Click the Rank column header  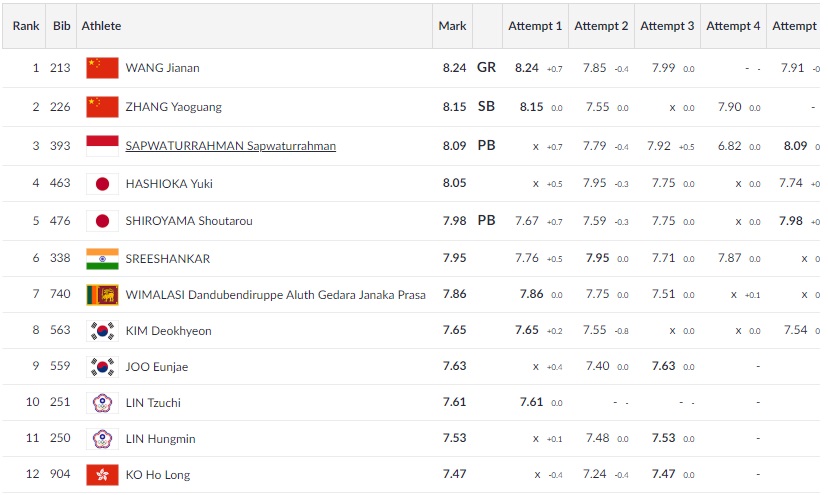pos(26,26)
